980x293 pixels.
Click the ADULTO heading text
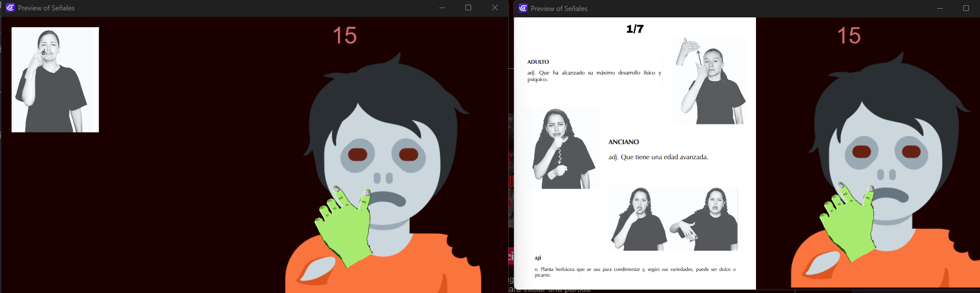click(538, 62)
